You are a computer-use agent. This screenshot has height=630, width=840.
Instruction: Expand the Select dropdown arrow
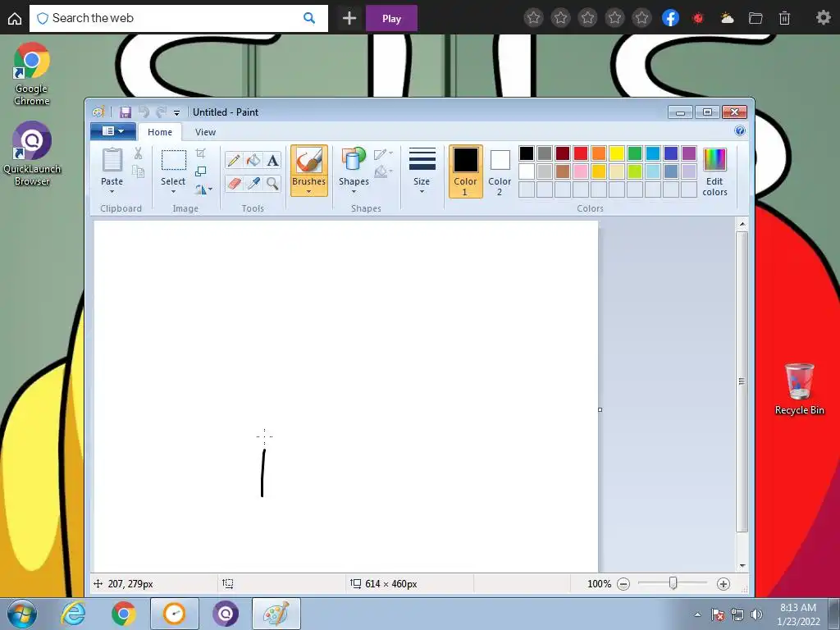tap(173, 192)
